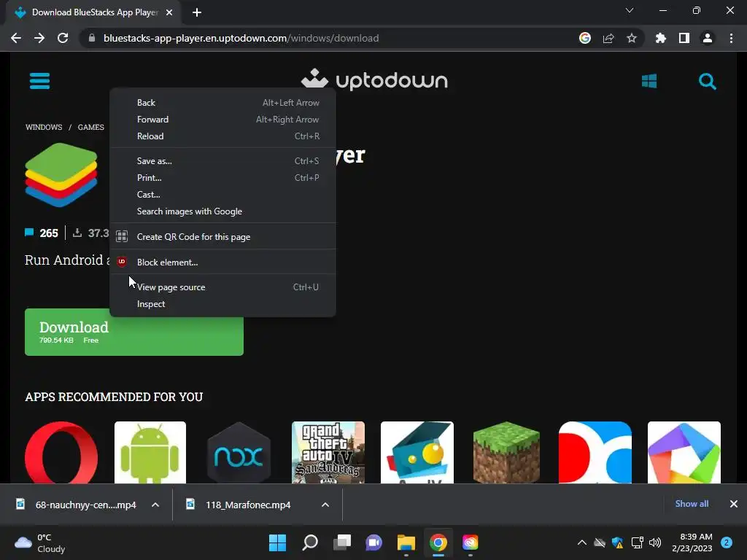
Task: Open the GAMES breadcrumb link
Action: tap(90, 127)
